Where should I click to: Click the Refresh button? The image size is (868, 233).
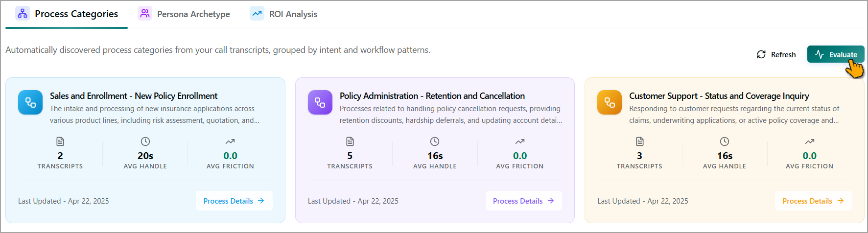[x=776, y=54]
